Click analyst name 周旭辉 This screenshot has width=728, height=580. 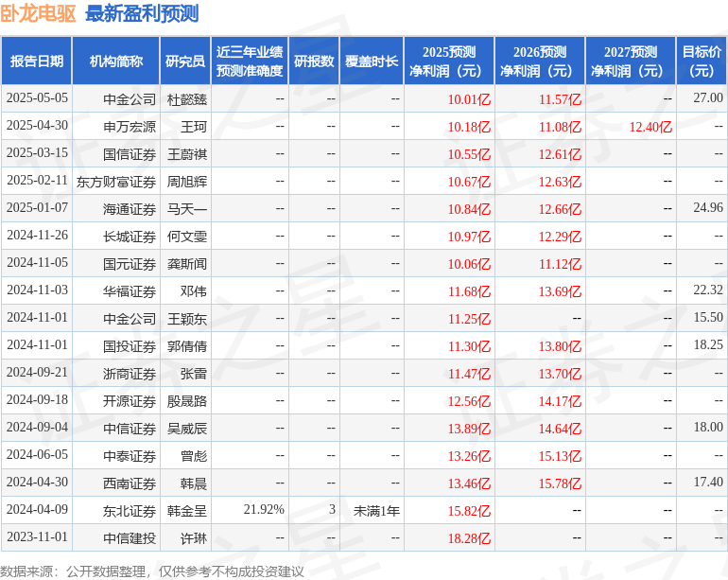(187, 182)
